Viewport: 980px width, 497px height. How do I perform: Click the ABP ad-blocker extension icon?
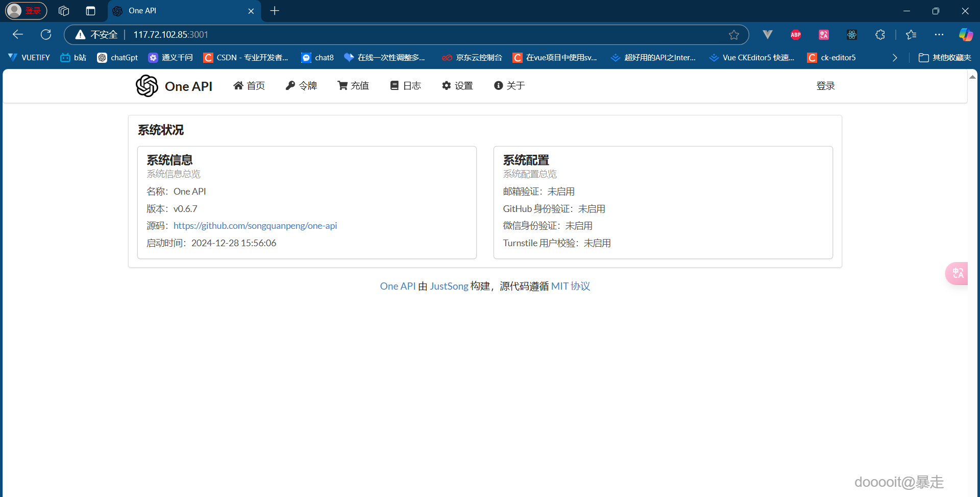[796, 34]
